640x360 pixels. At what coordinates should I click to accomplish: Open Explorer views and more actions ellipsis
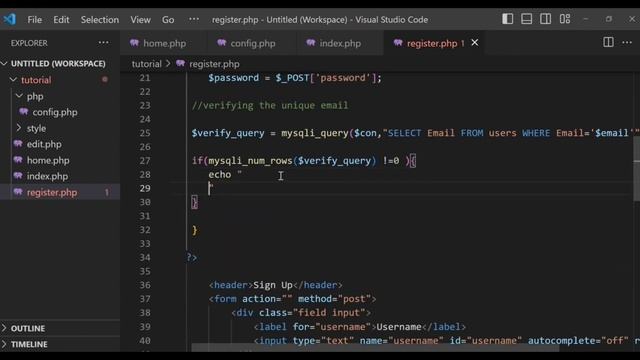104,42
